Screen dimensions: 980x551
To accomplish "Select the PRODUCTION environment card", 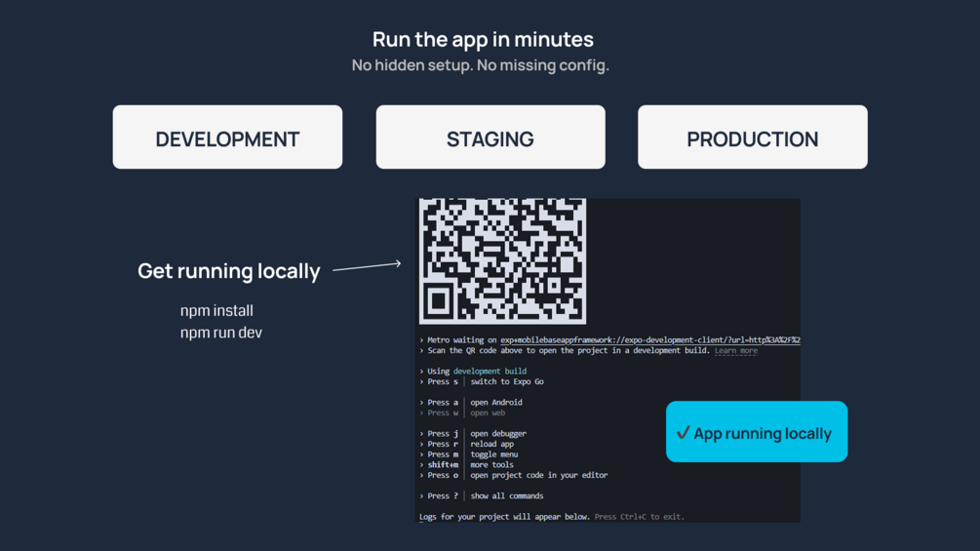I will [753, 137].
